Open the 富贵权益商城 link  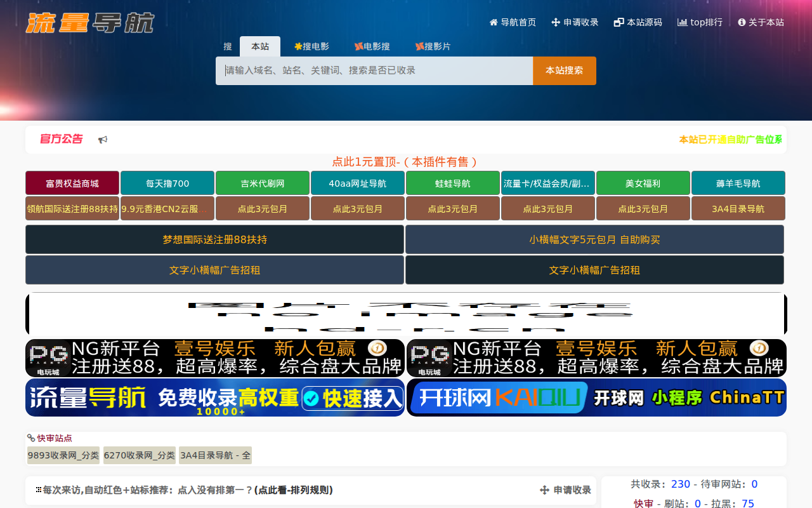[x=72, y=183]
